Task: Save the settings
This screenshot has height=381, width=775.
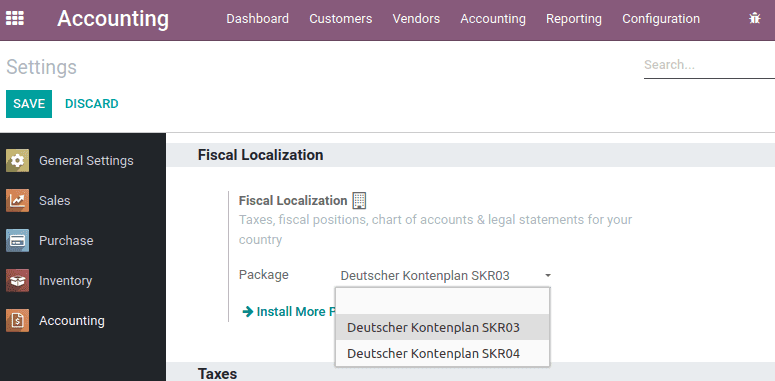Action: 29,104
